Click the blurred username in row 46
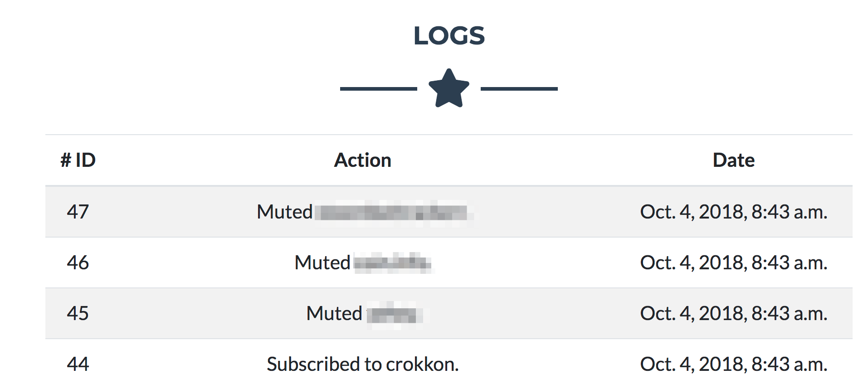868x389 pixels. 393,263
